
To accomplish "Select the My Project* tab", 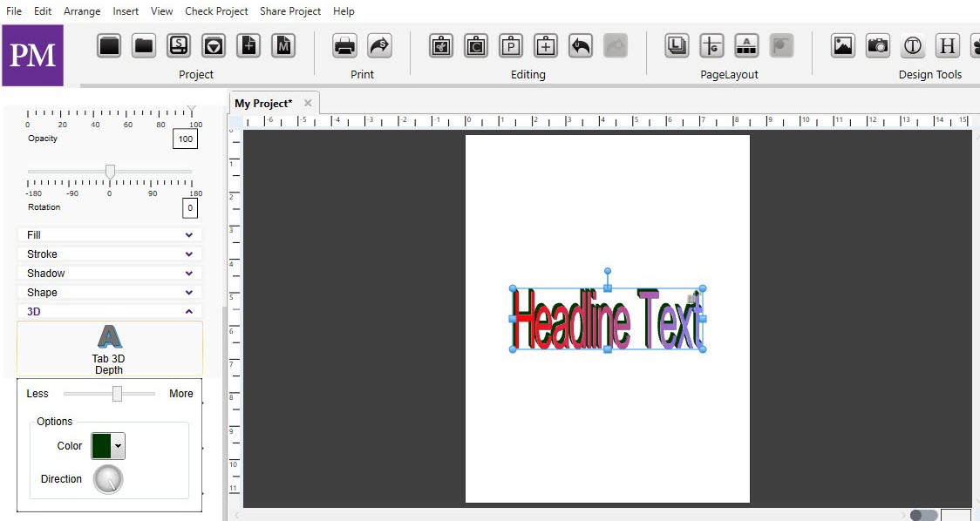I will tap(264, 103).
